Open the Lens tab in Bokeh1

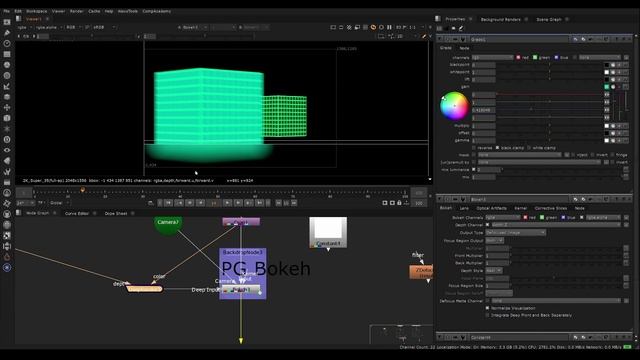pyautogui.click(x=464, y=208)
